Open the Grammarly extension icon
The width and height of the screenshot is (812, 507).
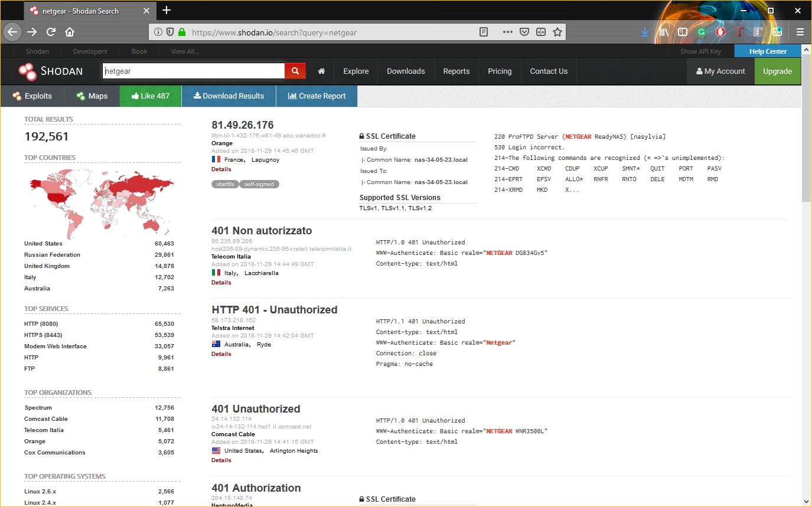pyautogui.click(x=702, y=32)
